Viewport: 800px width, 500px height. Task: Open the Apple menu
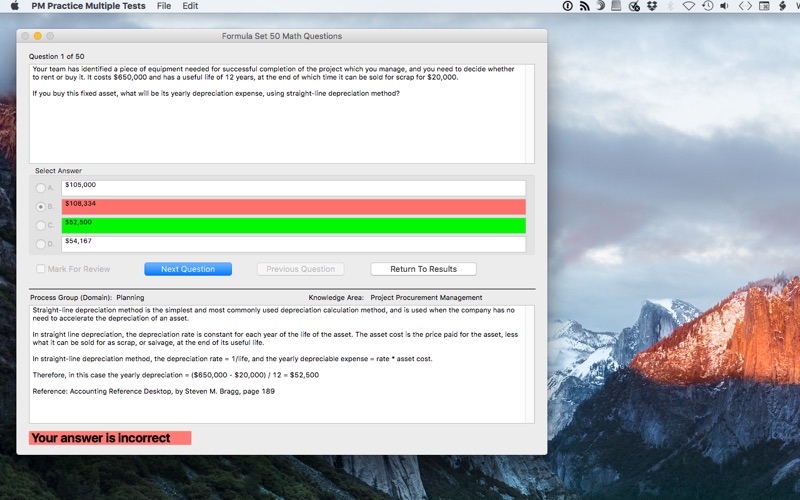pos(15,6)
